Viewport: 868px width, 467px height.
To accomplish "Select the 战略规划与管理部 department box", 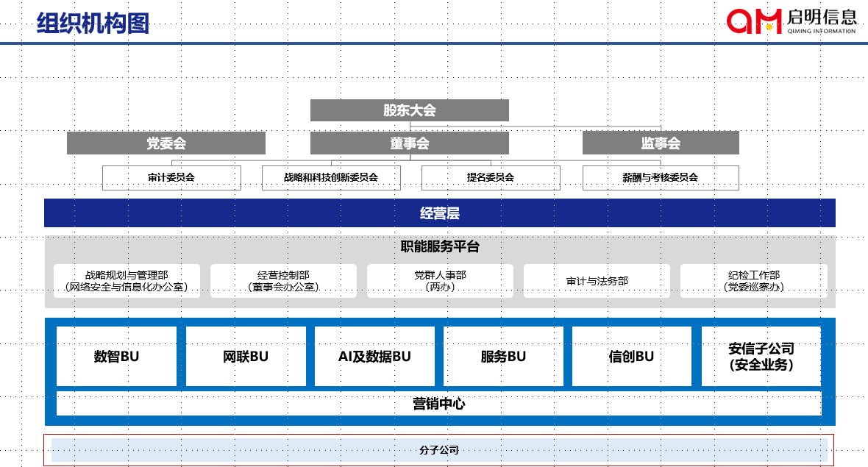I will coord(127,281).
